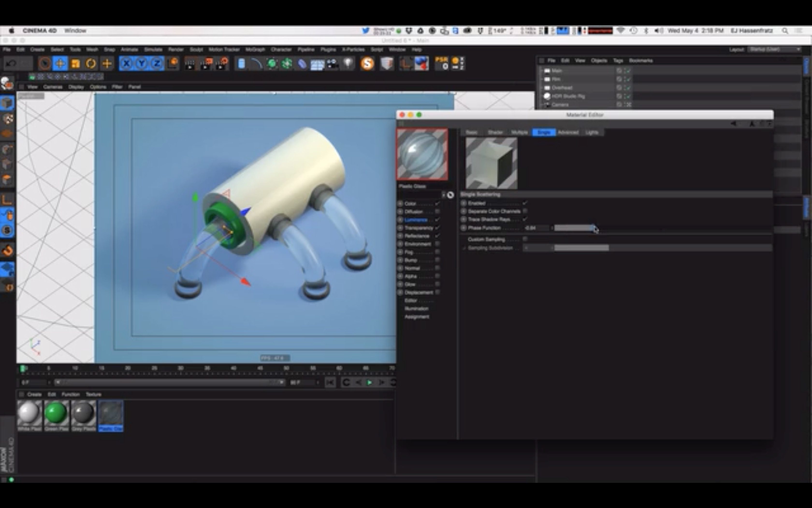The height and width of the screenshot is (508, 812).
Task: Click the Undo arrow in the toolbar
Action: 11,63
